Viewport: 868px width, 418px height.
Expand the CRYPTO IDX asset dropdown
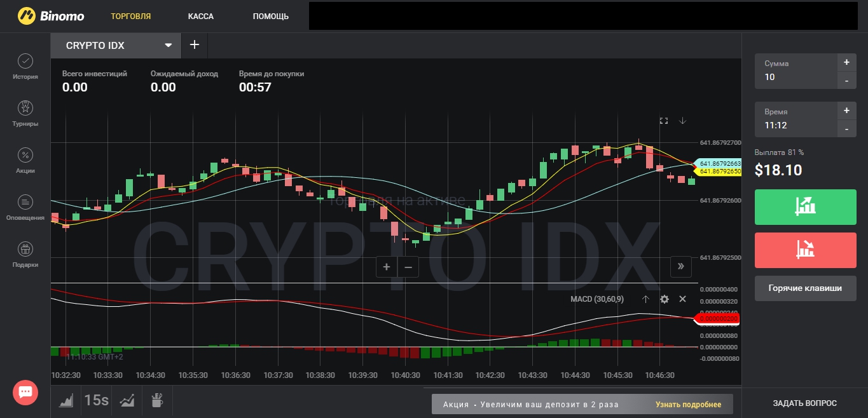pyautogui.click(x=169, y=46)
